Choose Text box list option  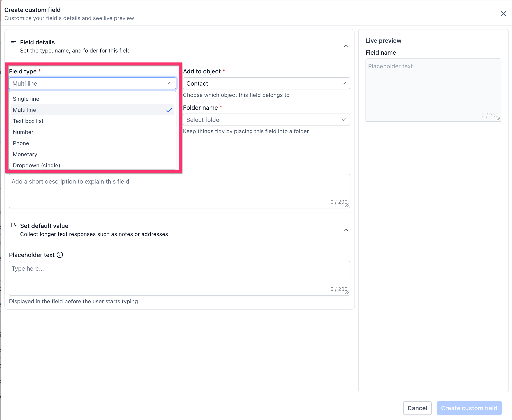tap(28, 121)
